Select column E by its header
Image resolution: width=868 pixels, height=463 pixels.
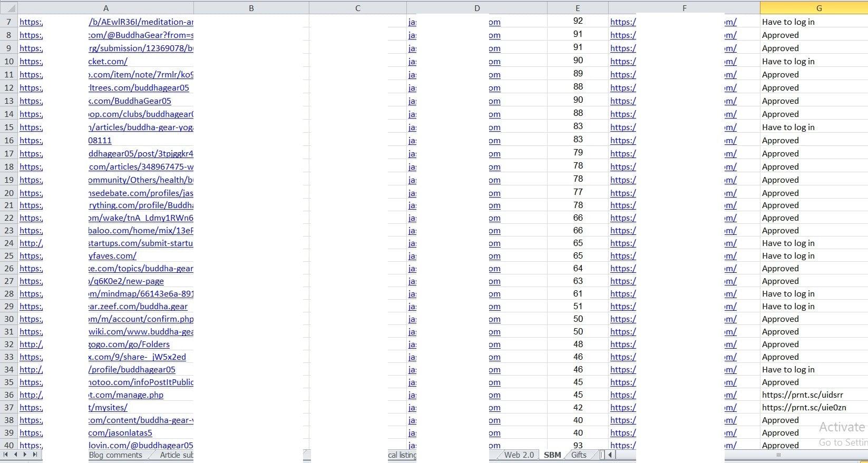coord(578,8)
